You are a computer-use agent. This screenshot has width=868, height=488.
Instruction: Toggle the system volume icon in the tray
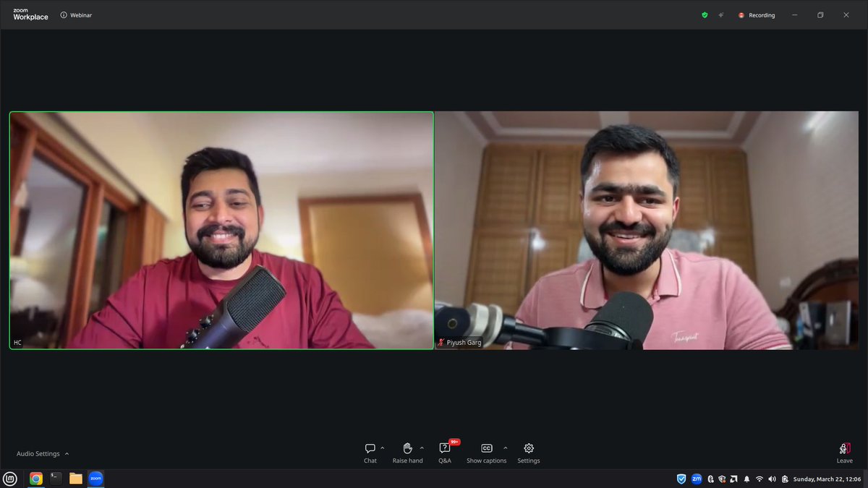click(772, 479)
